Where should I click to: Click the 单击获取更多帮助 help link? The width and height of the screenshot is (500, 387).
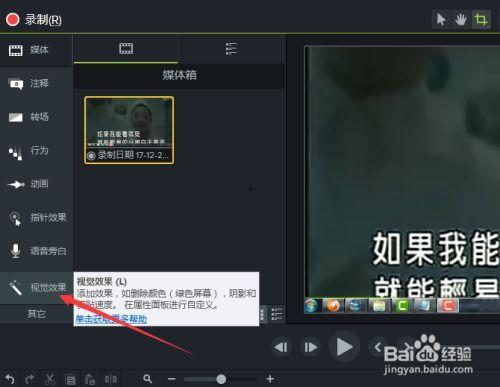coord(111,319)
